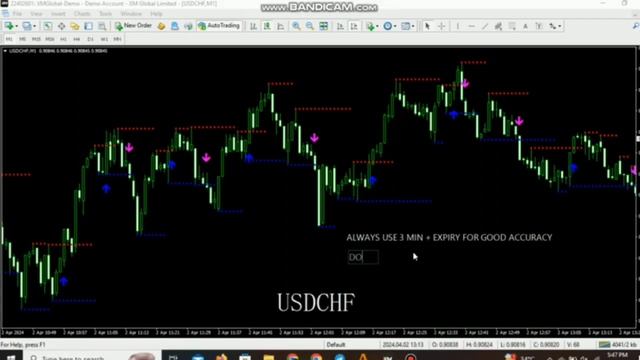
Task: Tile the chart windows
Action: click(x=324, y=26)
